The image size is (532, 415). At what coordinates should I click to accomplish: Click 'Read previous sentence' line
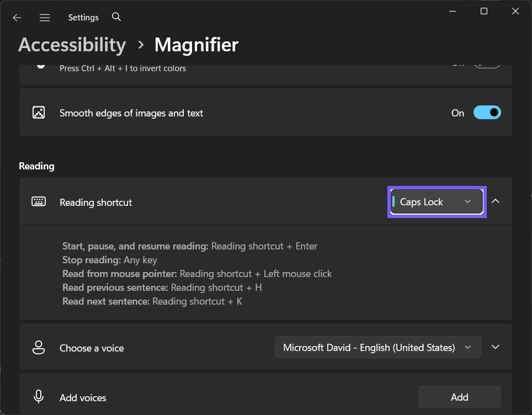coord(162,288)
